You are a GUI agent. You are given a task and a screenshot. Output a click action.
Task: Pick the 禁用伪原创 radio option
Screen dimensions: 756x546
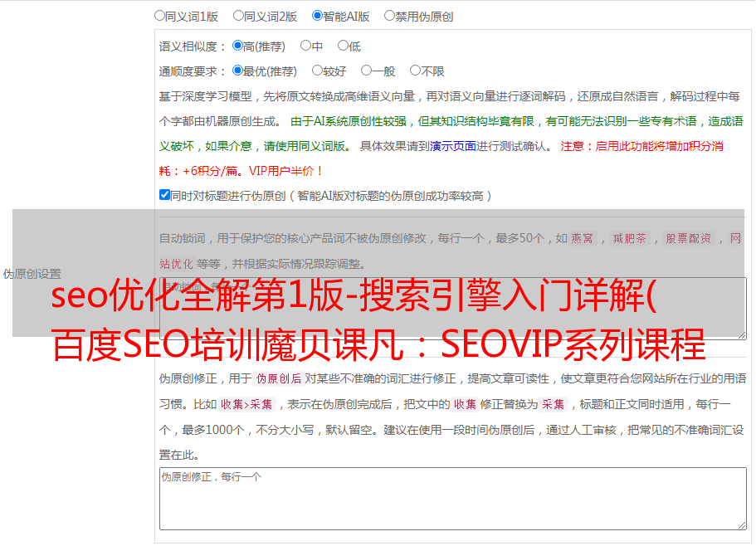click(389, 16)
